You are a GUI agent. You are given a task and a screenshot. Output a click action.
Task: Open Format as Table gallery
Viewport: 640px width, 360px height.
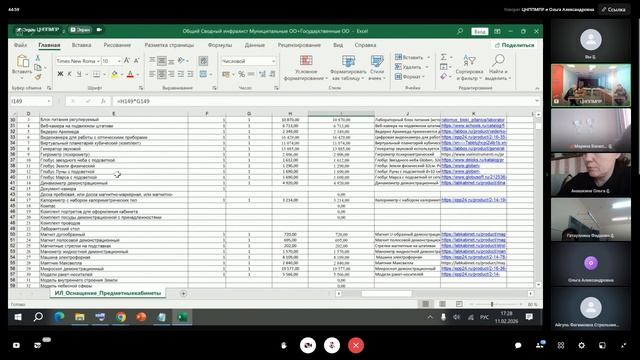(348, 67)
